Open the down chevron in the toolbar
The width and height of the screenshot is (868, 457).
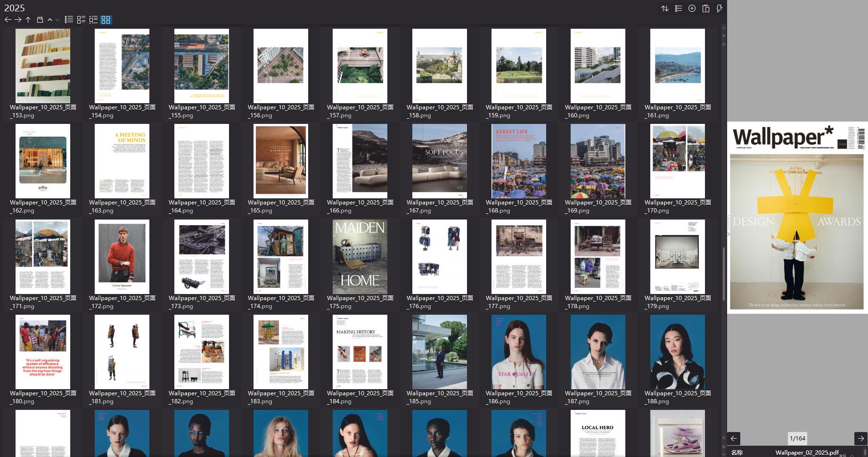pos(57,19)
